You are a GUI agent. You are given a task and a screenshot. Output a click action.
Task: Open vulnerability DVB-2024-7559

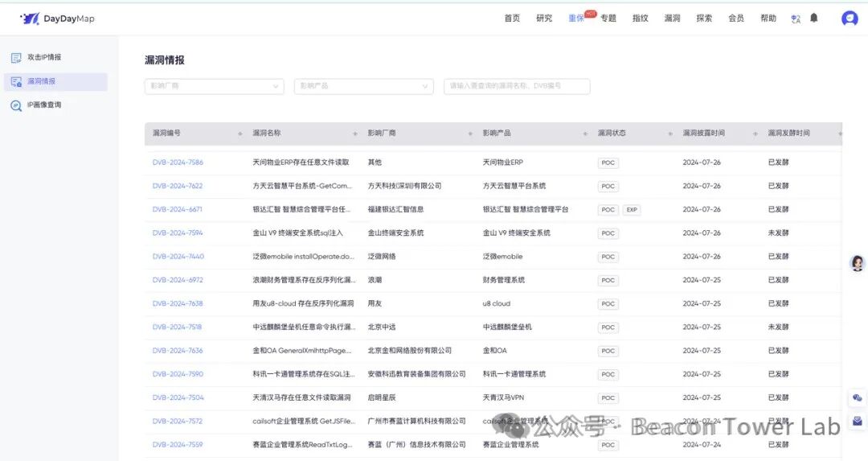click(x=178, y=444)
